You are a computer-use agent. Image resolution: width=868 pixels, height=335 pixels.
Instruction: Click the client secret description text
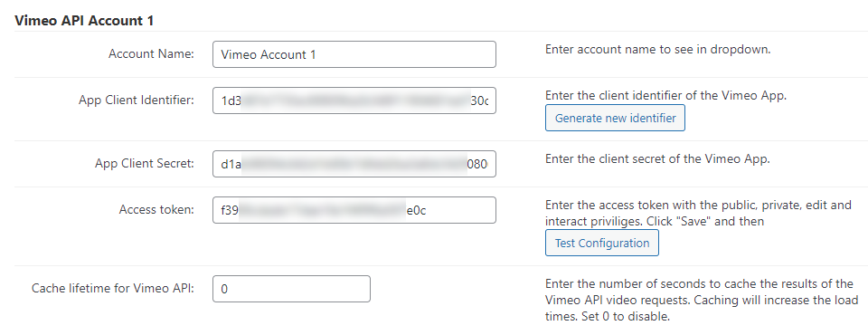click(657, 158)
